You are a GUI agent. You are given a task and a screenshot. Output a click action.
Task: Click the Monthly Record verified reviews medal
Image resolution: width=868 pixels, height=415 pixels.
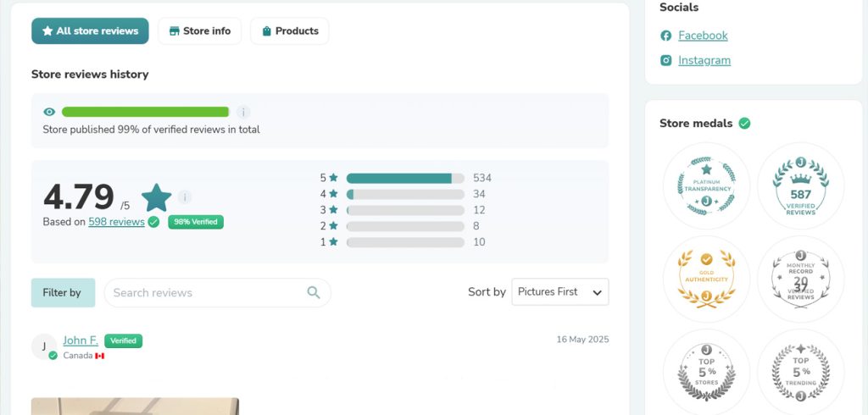pyautogui.click(x=800, y=279)
